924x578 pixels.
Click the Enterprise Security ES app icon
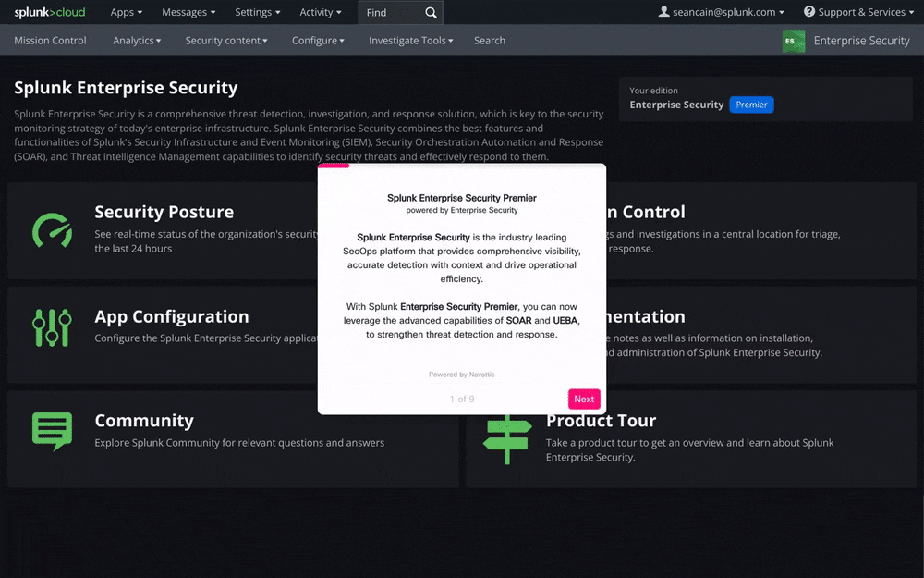tap(793, 41)
